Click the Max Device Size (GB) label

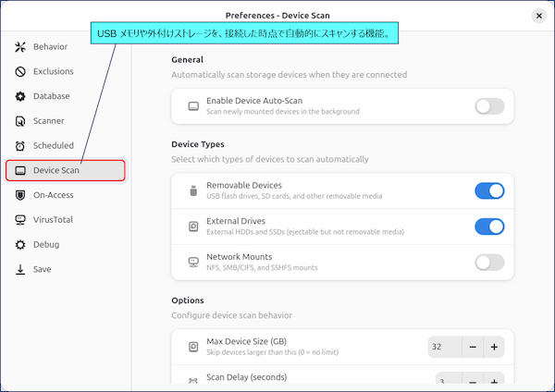247,341
